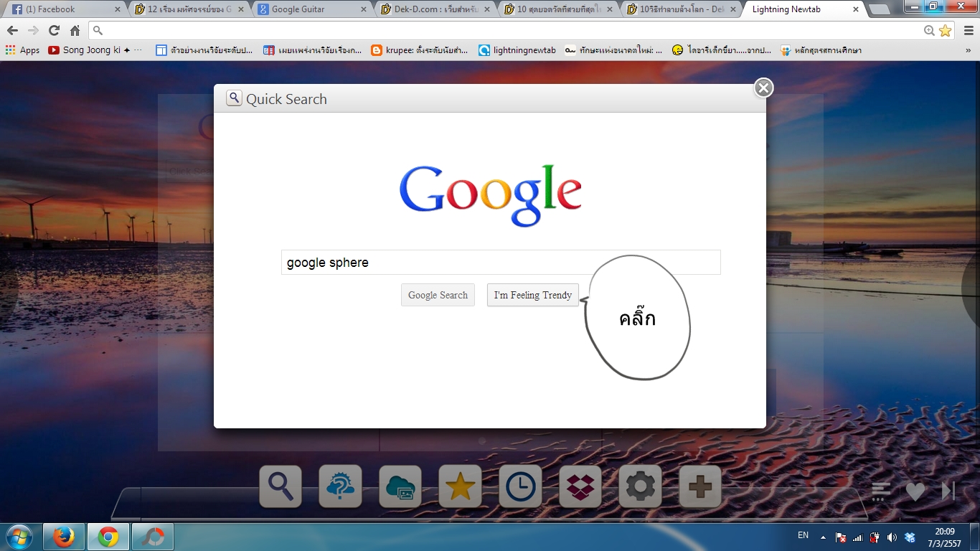Image resolution: width=980 pixels, height=551 pixels.
Task: Close the Google Guitar tab
Action: click(x=364, y=9)
